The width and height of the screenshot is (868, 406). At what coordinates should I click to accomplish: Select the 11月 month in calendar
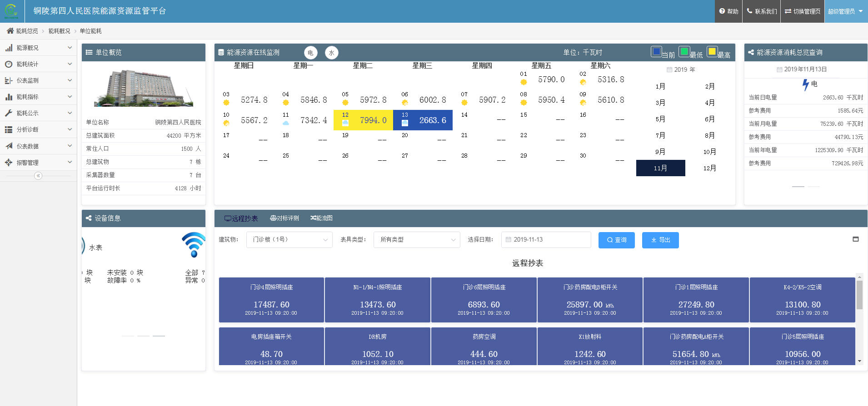point(660,168)
